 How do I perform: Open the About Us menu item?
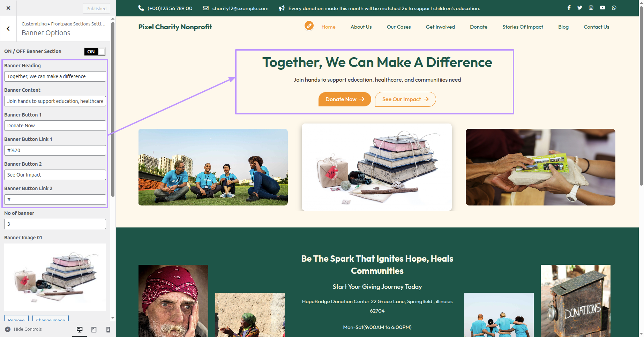click(361, 27)
